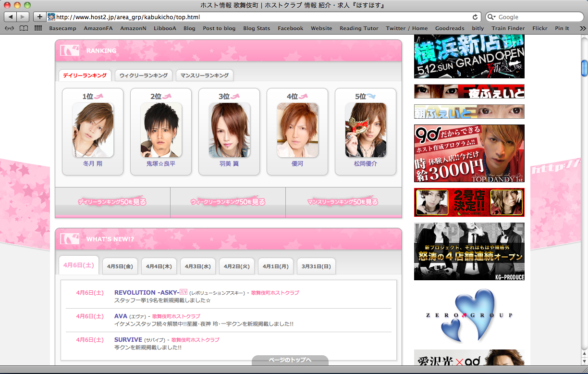Select the 3月31日(日) date tab
Image resolution: width=588 pixels, height=374 pixels.
(316, 266)
